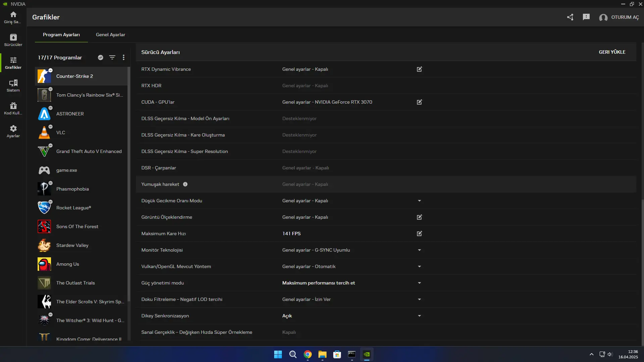Select the ASTRONEER game icon
Image resolution: width=644 pixels, height=362 pixels.
pyautogui.click(x=44, y=114)
